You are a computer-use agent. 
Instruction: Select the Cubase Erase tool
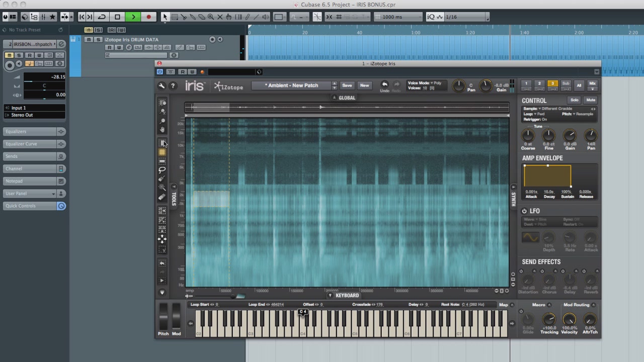202,17
